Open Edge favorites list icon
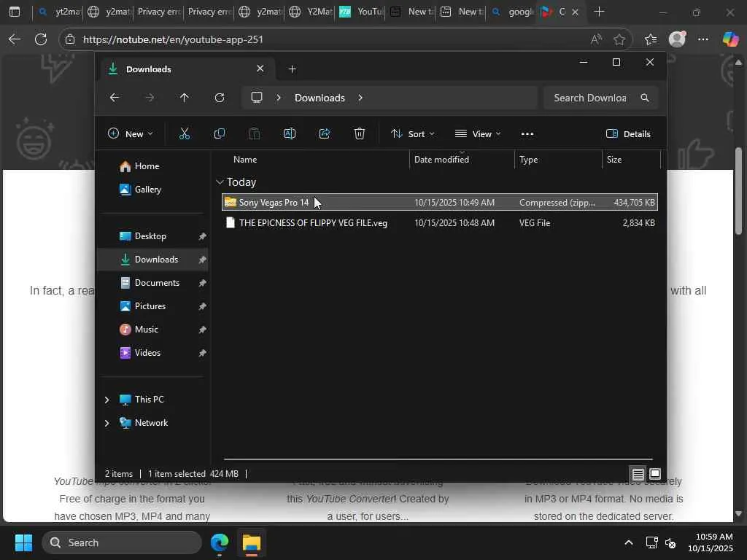This screenshot has height=560, width=747. coord(651,39)
